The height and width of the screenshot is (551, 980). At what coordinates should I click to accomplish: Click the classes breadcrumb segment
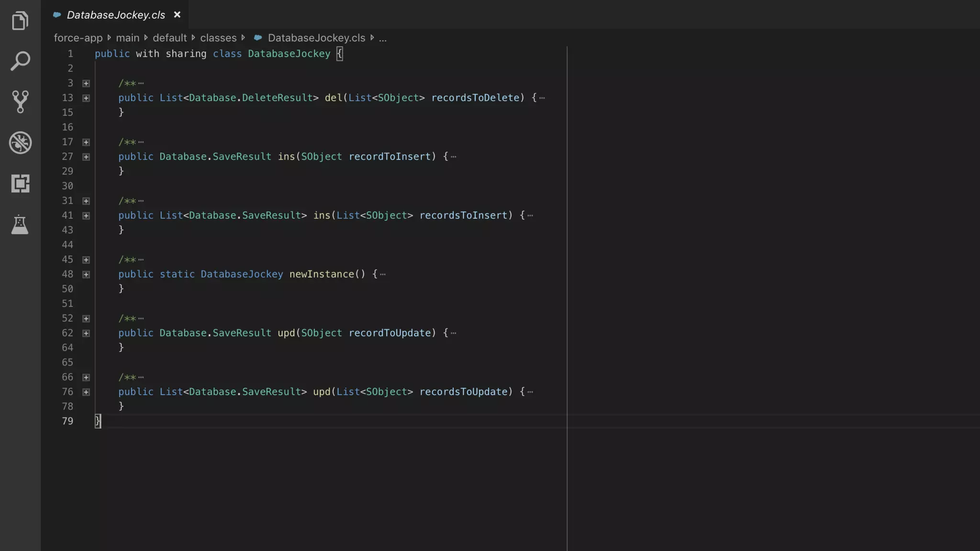coord(218,38)
